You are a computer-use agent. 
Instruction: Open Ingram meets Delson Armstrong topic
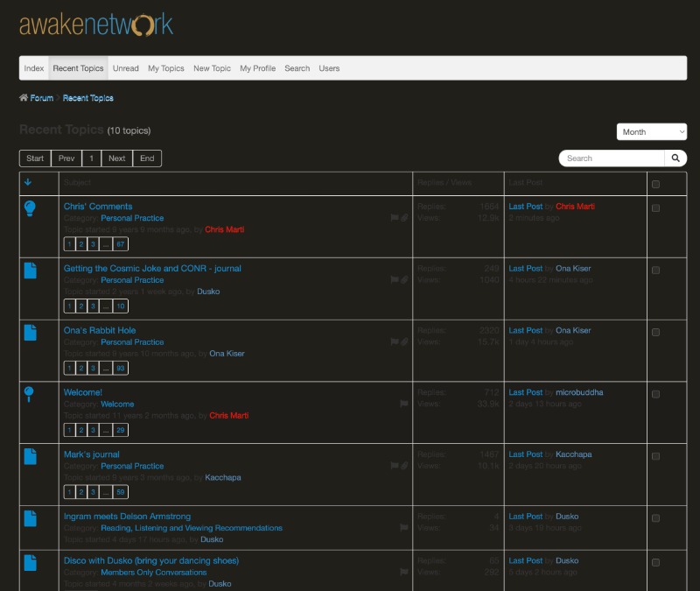tap(127, 517)
